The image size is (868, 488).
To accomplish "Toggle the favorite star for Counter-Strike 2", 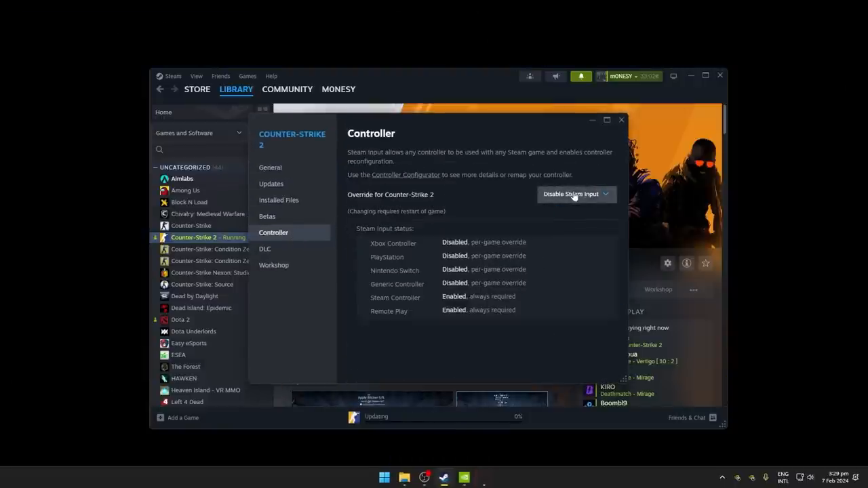I will click(x=706, y=263).
